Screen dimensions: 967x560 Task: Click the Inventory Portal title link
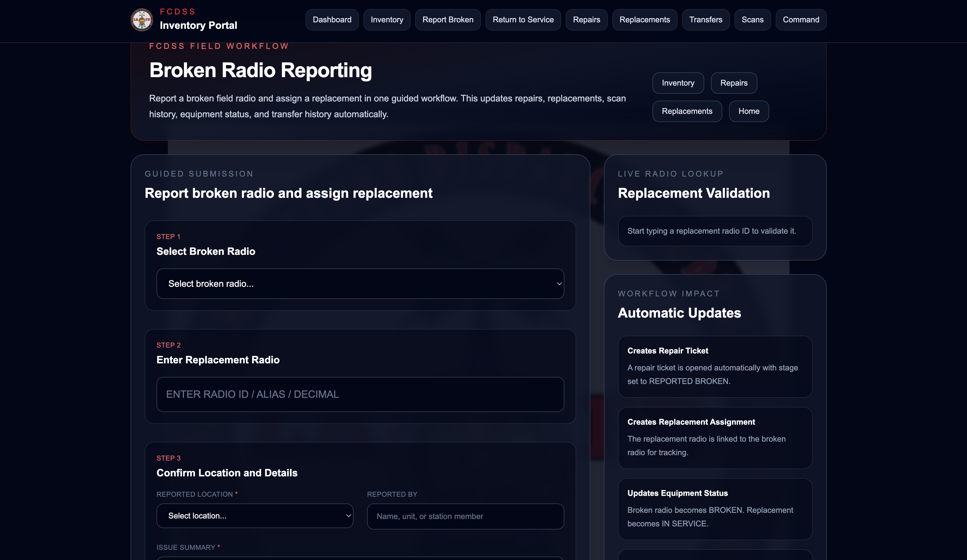(x=198, y=25)
